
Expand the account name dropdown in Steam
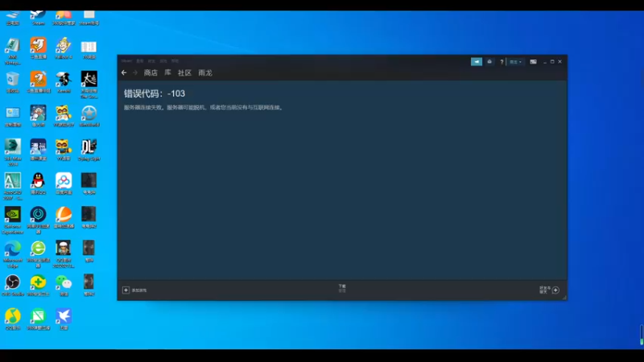515,62
